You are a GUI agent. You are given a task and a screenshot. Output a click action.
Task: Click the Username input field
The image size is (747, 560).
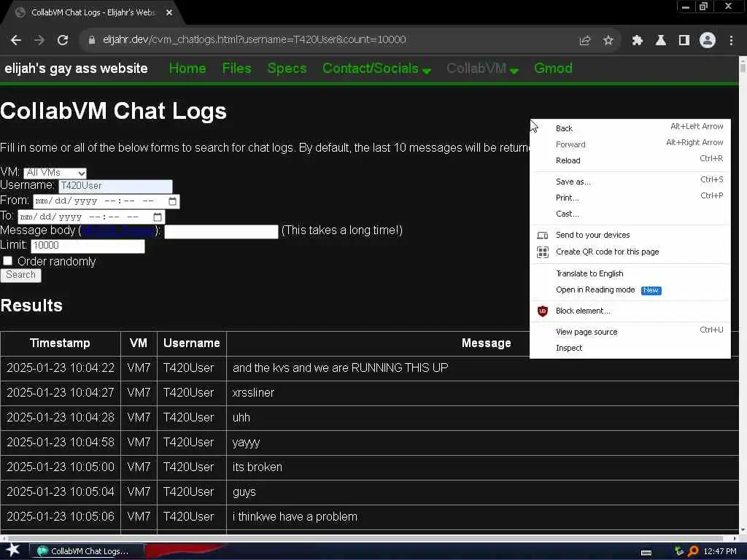point(115,186)
